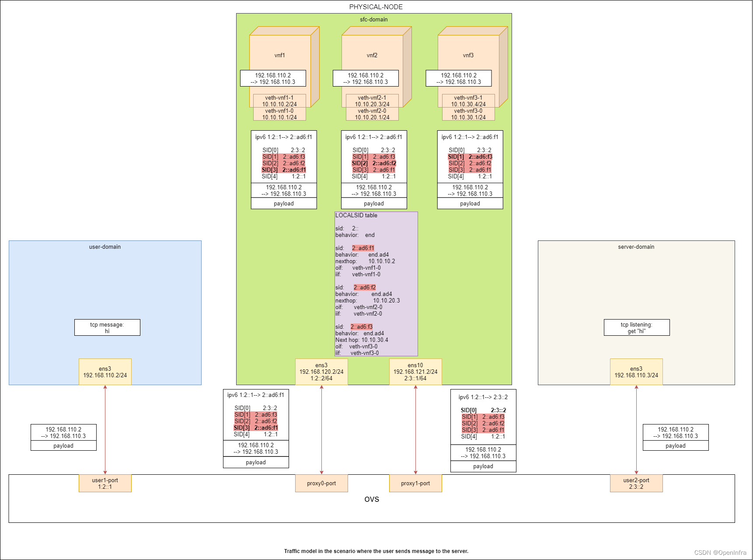
Task: Click the ens10 192.168.121.2/24 interface box
Action: pyautogui.click(x=415, y=372)
